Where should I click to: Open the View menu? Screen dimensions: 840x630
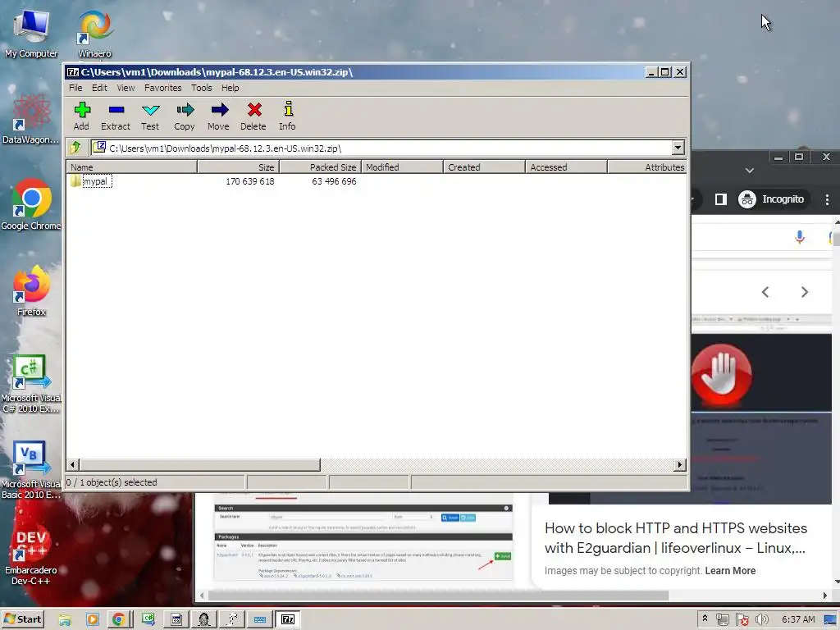click(x=126, y=88)
